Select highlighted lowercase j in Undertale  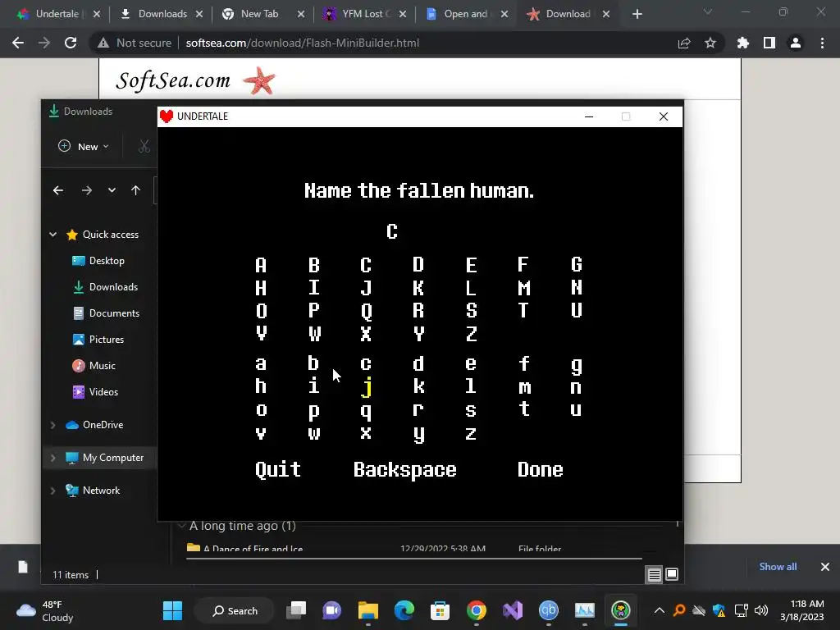click(367, 387)
